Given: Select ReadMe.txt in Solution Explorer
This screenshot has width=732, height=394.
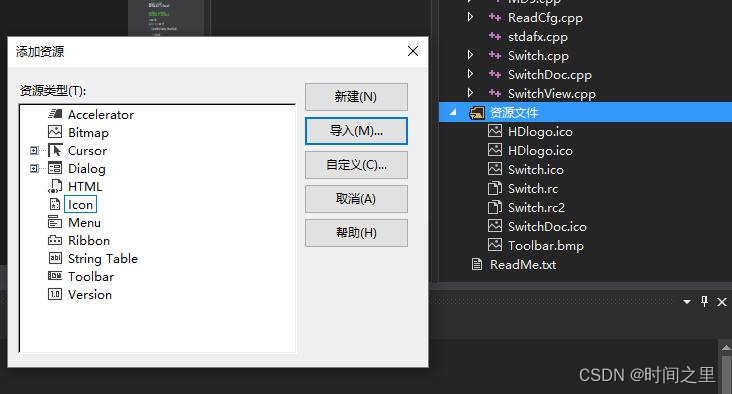Looking at the screenshot, I should coord(523,265).
